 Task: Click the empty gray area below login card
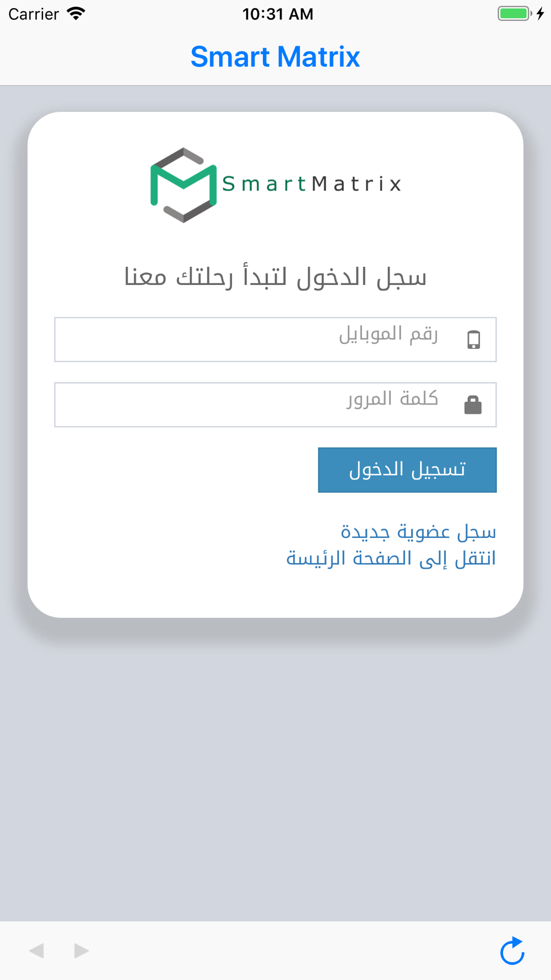[x=275, y=772]
